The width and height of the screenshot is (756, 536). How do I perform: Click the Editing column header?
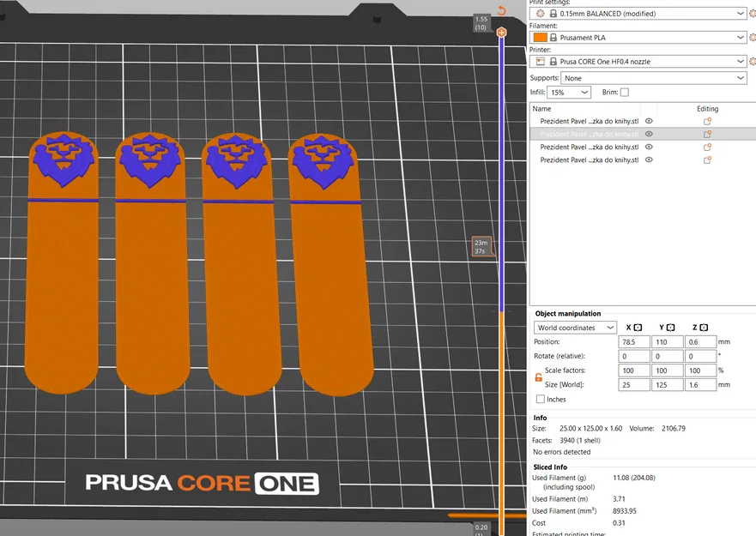click(707, 108)
